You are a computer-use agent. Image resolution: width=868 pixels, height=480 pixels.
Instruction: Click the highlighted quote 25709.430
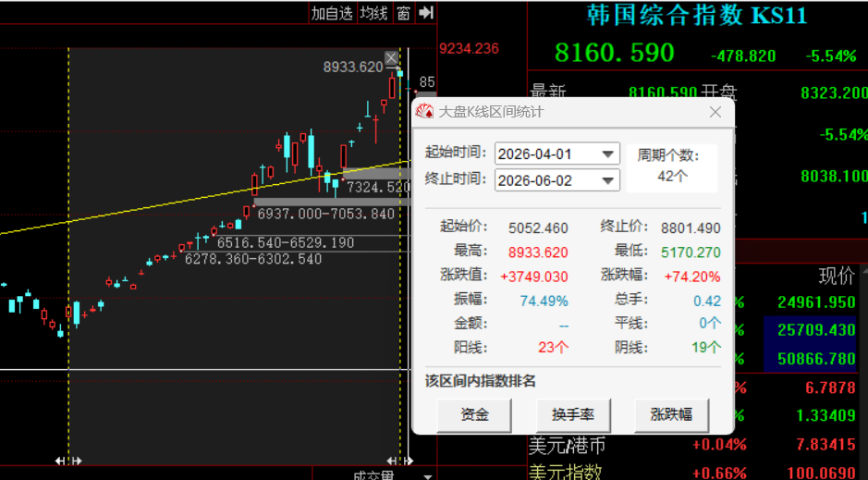click(x=816, y=330)
